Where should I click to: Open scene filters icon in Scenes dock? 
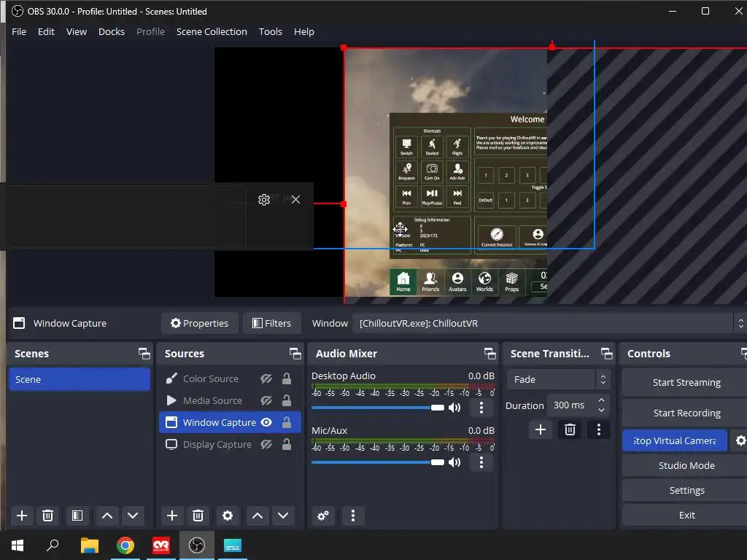tap(77, 516)
